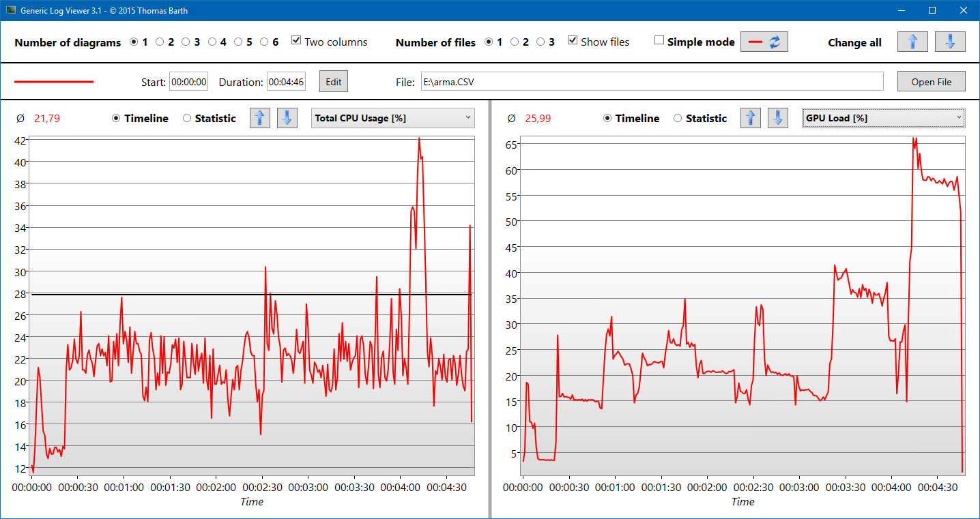
Task: Set number of files to 1
Action: click(489, 42)
